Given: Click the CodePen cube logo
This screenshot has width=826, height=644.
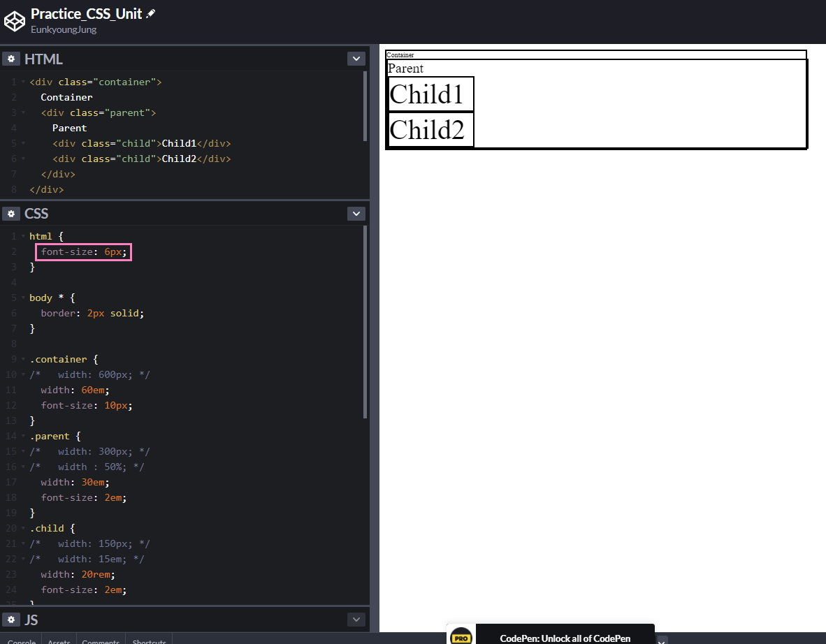Looking at the screenshot, I should pyautogui.click(x=14, y=21).
